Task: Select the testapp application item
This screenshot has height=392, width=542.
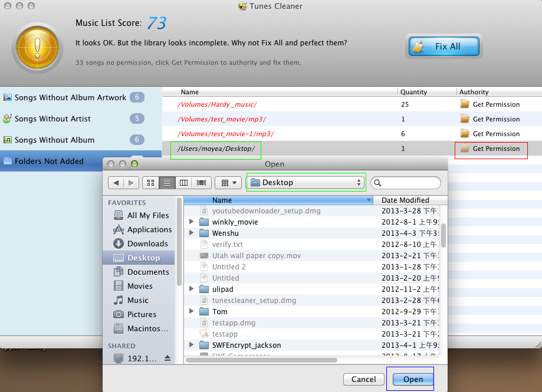Action: [x=311, y=334]
